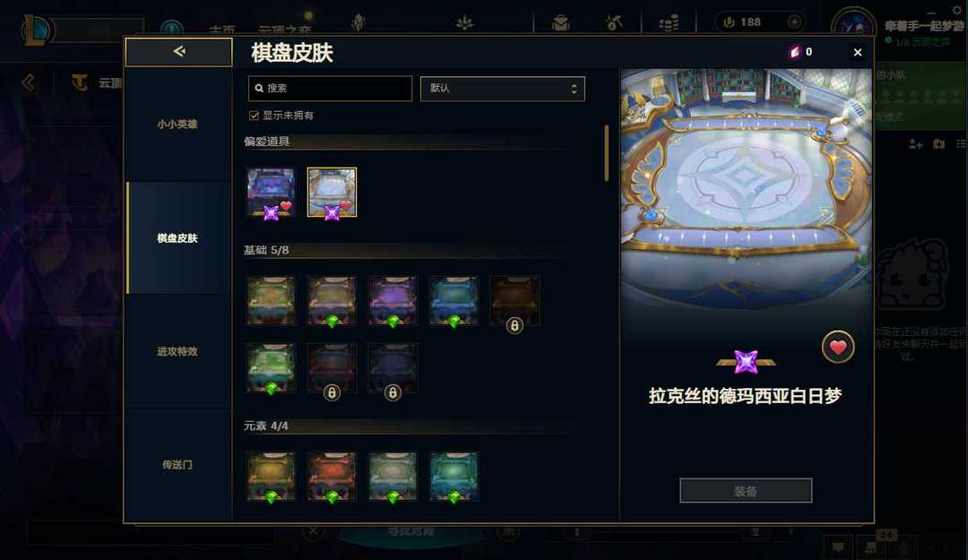Open the 默认 sort dropdown
This screenshot has height=560, width=968.
[503, 89]
